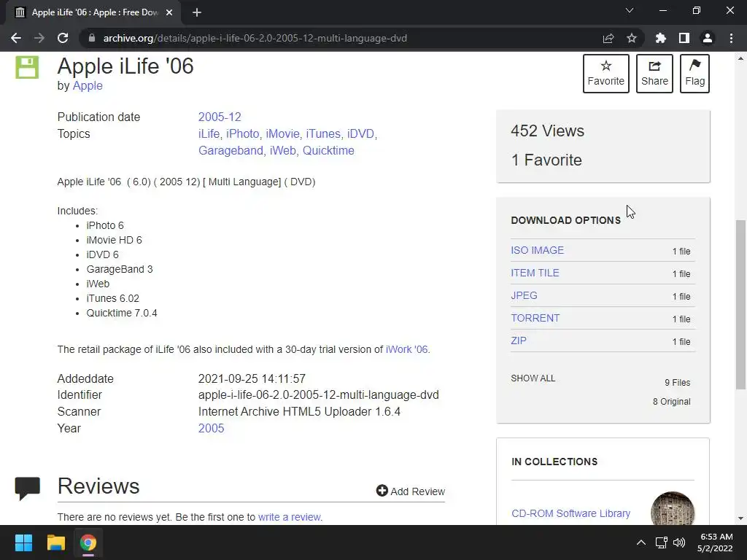Open the CD-ROM Software Library collection link

pyautogui.click(x=570, y=513)
